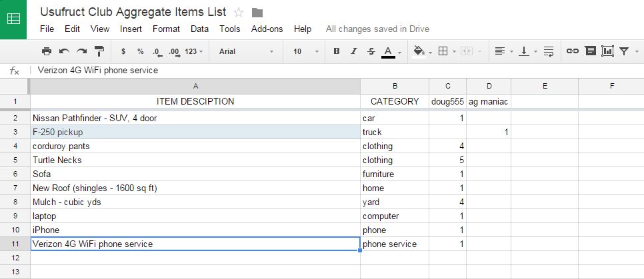The image size is (644, 279).
Task: Click the print icon
Action: pyautogui.click(x=46, y=51)
